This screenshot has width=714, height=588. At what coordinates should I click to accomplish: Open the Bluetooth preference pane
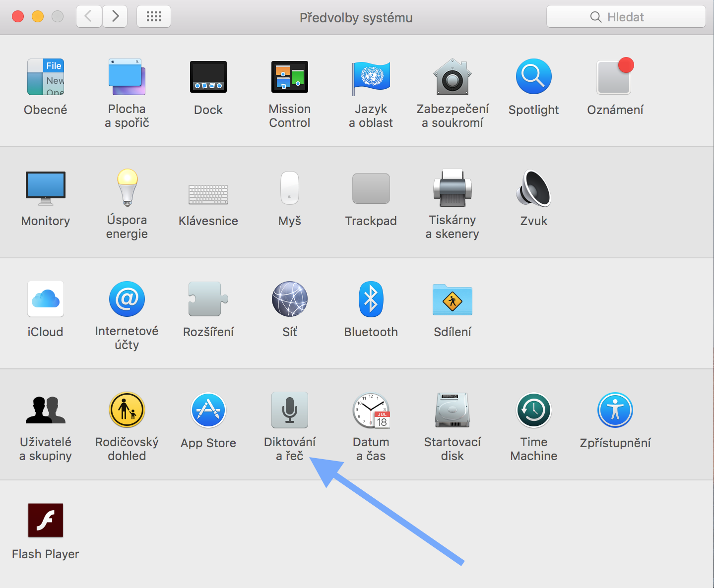click(x=371, y=299)
